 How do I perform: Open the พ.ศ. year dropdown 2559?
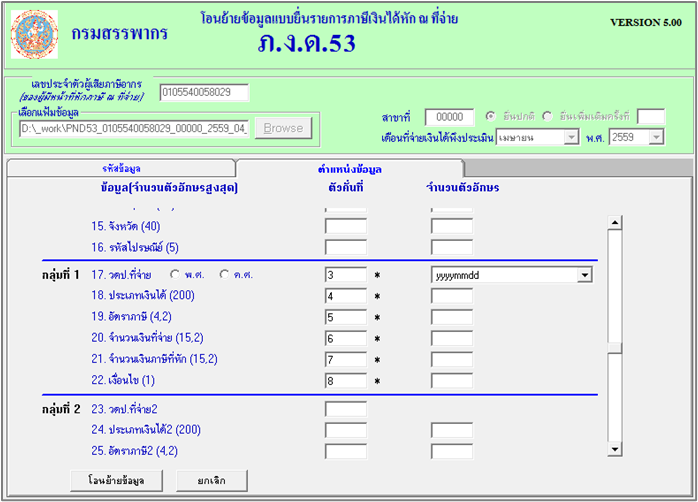click(x=656, y=137)
